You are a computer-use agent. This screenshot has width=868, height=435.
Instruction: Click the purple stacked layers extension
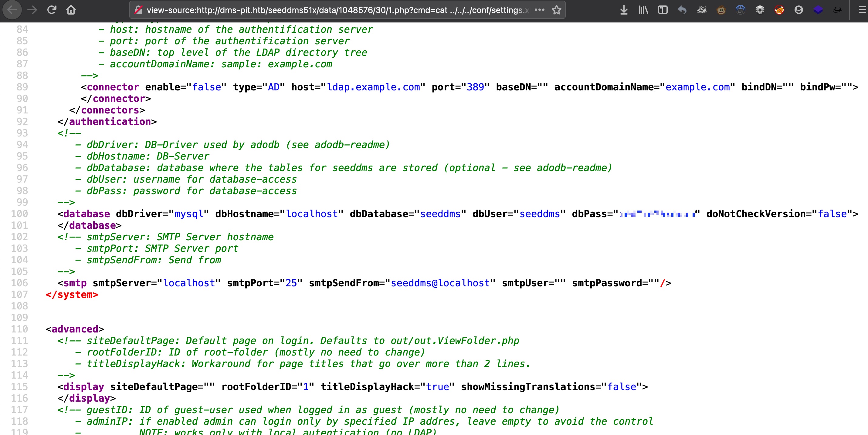click(x=818, y=10)
